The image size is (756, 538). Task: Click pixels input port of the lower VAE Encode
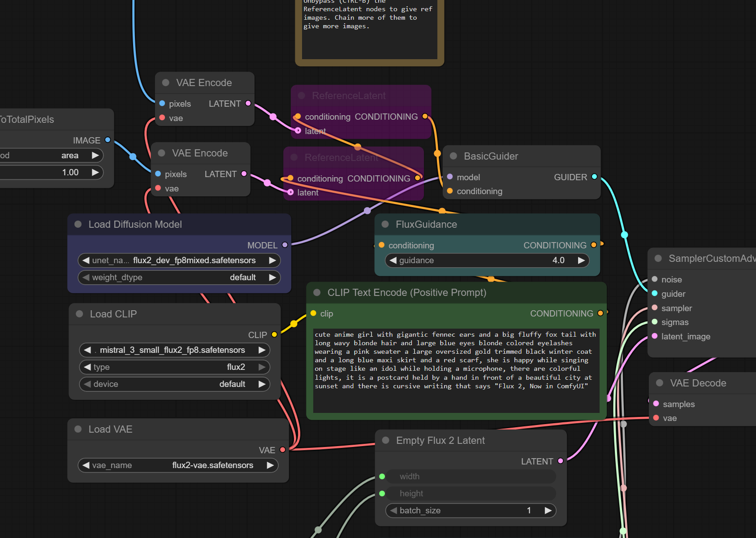coord(158,174)
